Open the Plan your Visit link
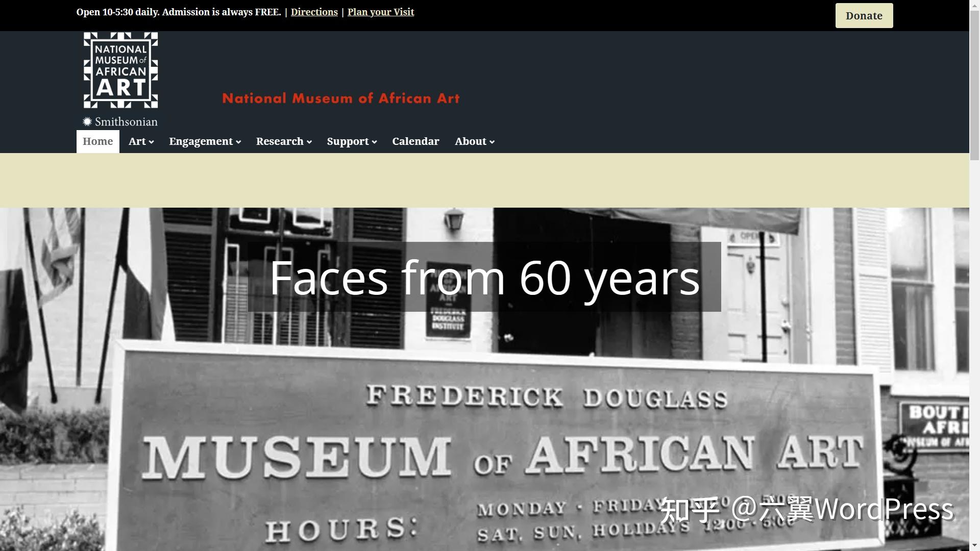 [x=381, y=12]
